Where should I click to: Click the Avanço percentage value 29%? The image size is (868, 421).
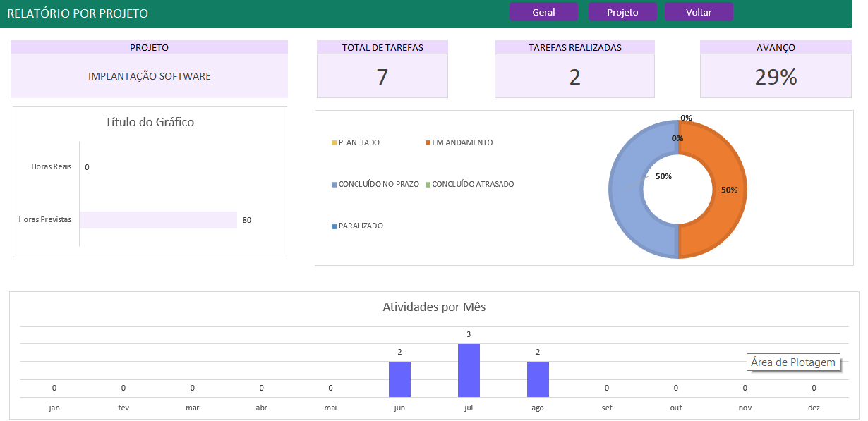pyautogui.click(x=776, y=77)
